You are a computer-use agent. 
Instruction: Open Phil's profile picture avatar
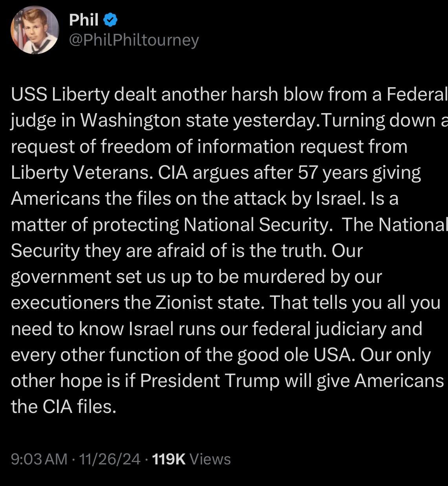35,30
